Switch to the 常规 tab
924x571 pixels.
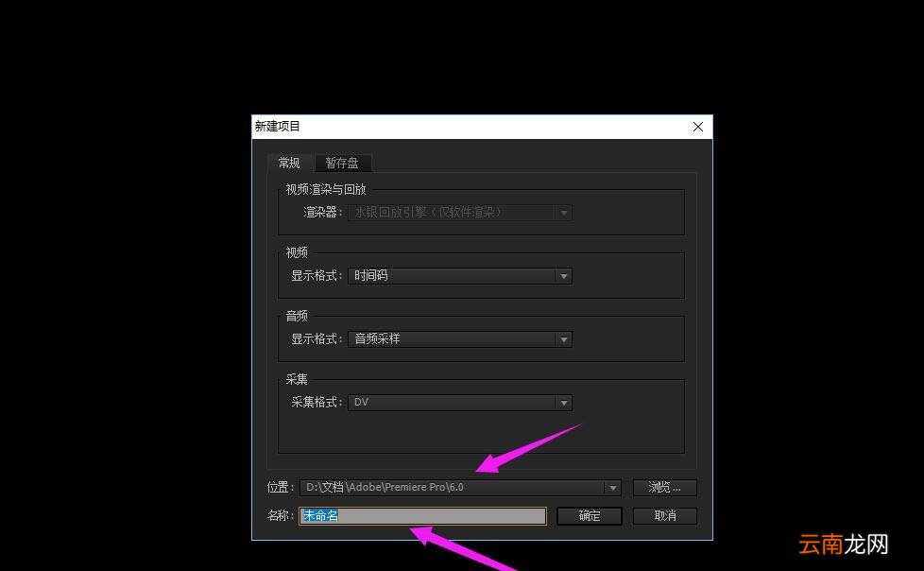(x=289, y=163)
